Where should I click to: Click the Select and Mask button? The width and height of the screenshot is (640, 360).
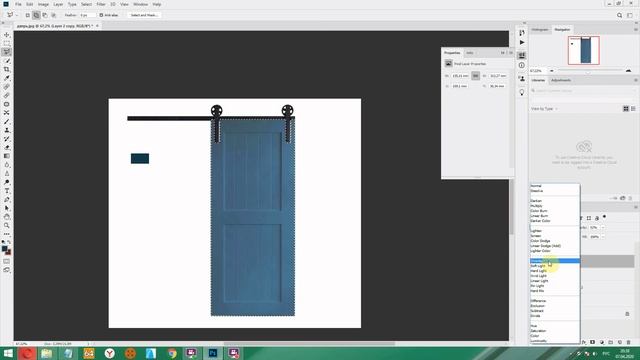[x=144, y=15]
